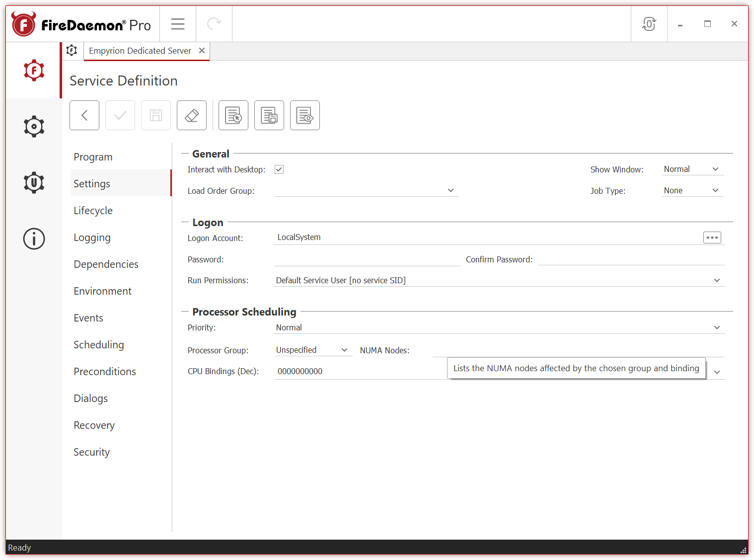754x560 pixels.
Task: Click the back arrow toolbar button
Action: coord(84,115)
